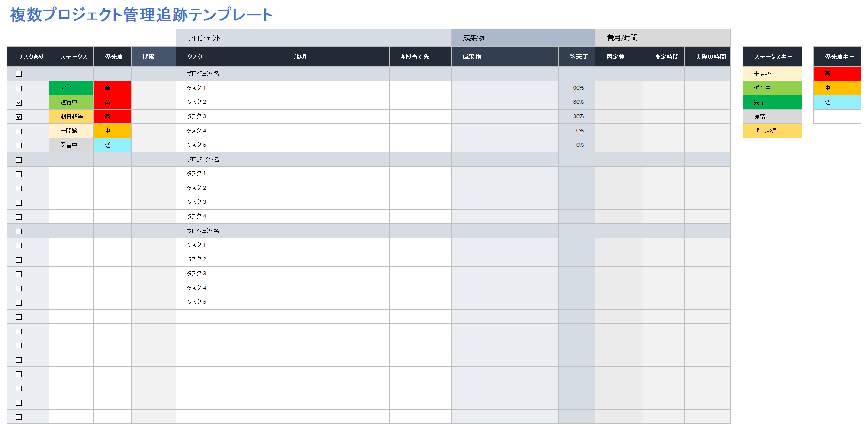This screenshot has height=429, width=868.
Task: Click 期日超過 in the ステータスキー legend
Action: click(772, 131)
